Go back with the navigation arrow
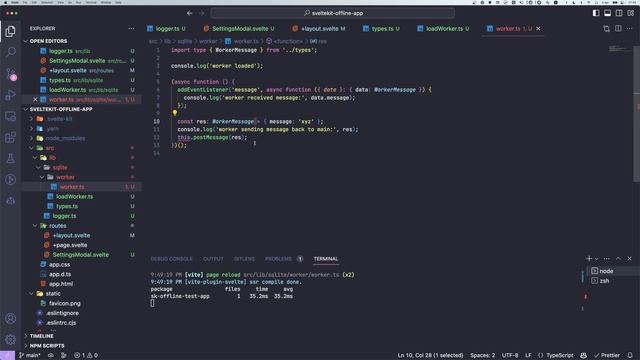The image size is (640, 360). pos(190,13)
